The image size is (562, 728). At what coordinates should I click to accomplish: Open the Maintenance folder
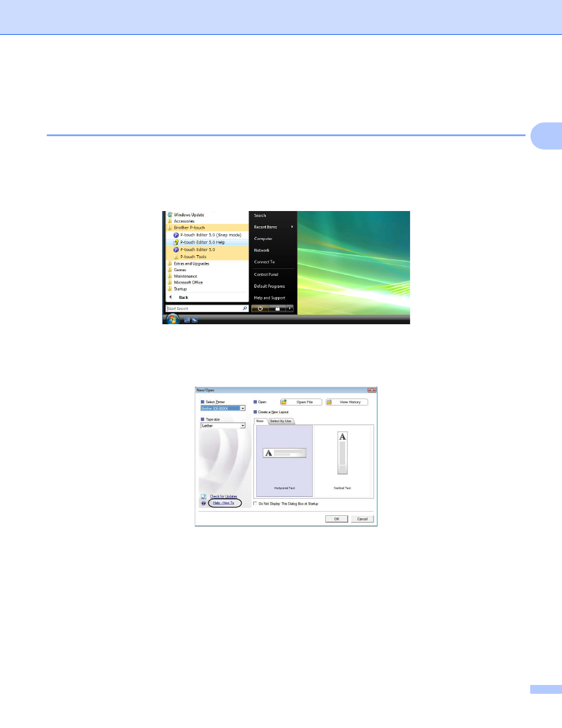pos(186,276)
